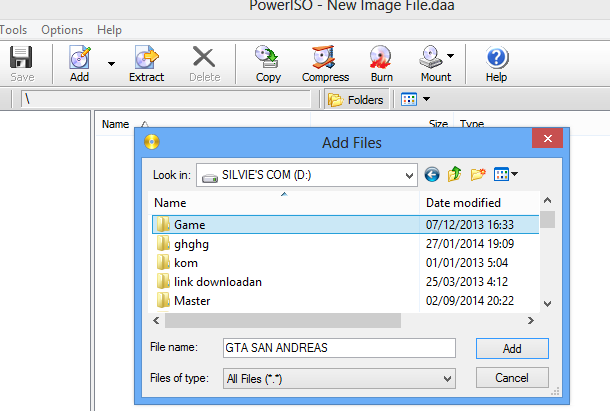
Task: Create a new folder in dialog
Action: [478, 174]
